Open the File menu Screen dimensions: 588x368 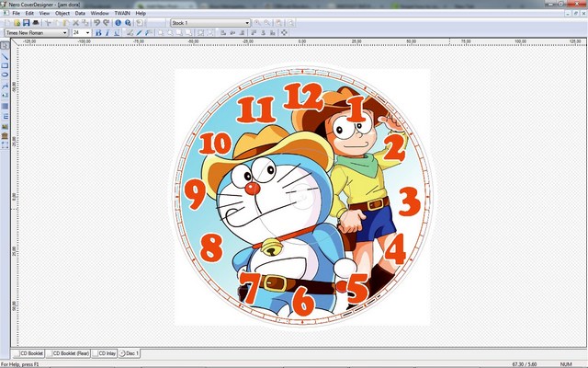coord(17,13)
